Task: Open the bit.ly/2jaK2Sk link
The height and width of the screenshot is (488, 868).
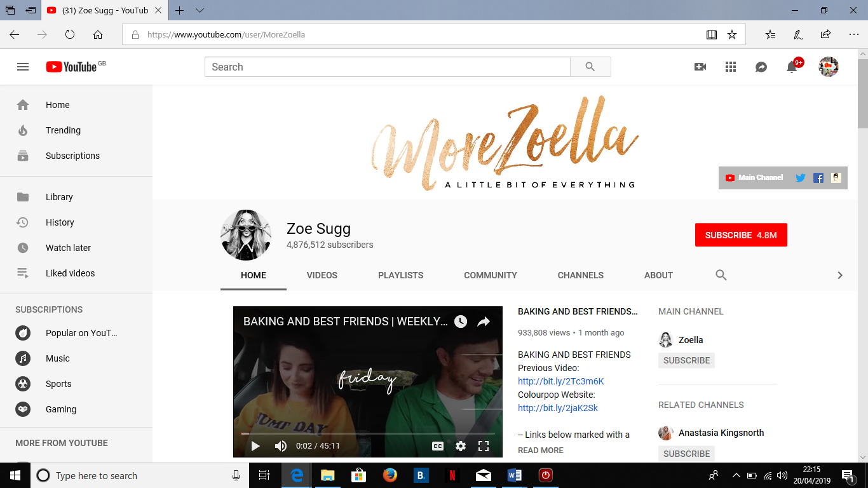Action: point(558,408)
